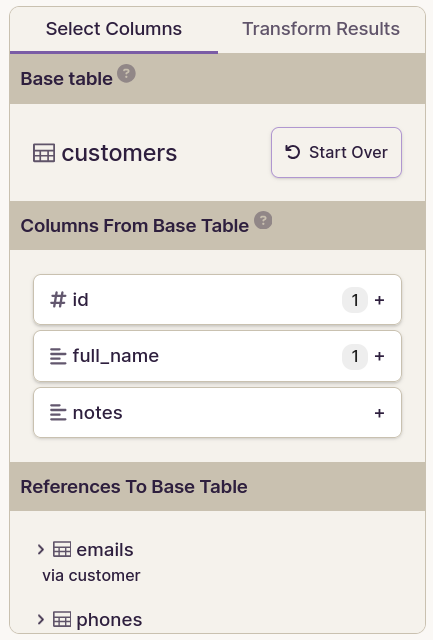Viewport: 433px width, 640px height.
Task: Click the Start Over button
Action: pyautogui.click(x=336, y=152)
